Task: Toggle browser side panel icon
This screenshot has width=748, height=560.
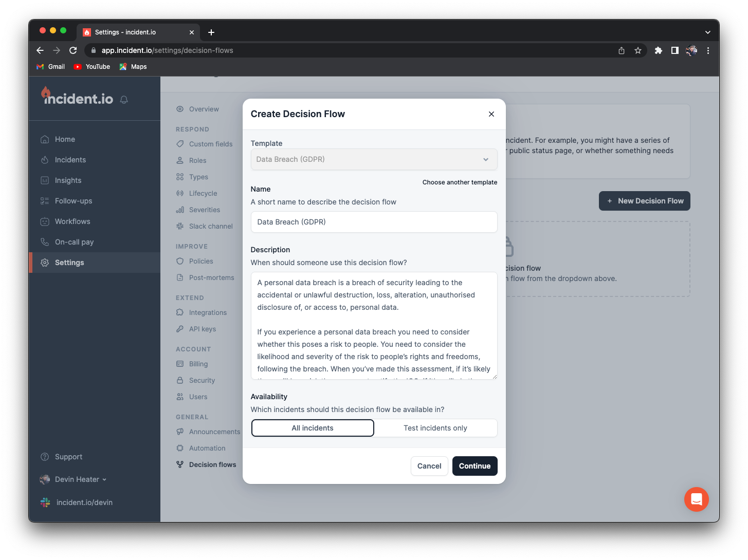Action: point(675,50)
